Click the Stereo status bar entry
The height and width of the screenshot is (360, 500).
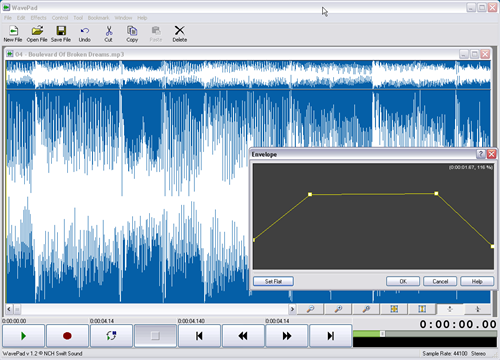[x=478, y=353]
